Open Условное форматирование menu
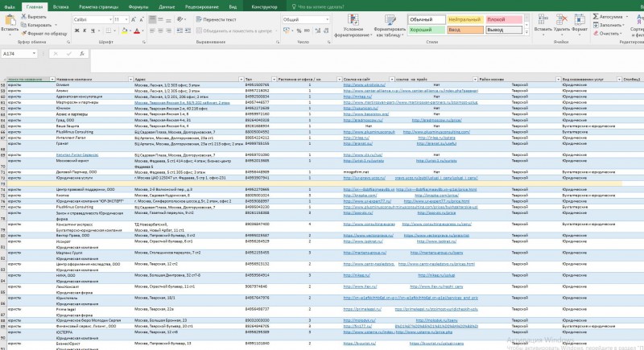 click(353, 26)
